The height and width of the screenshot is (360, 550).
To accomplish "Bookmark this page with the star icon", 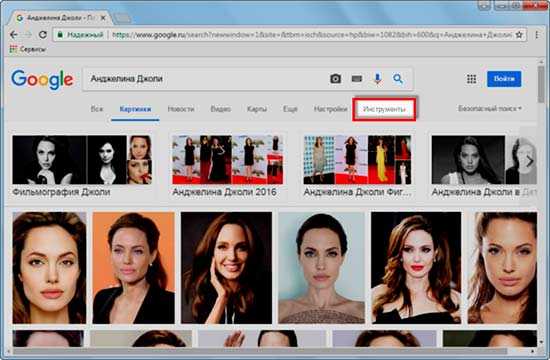I will [519, 35].
